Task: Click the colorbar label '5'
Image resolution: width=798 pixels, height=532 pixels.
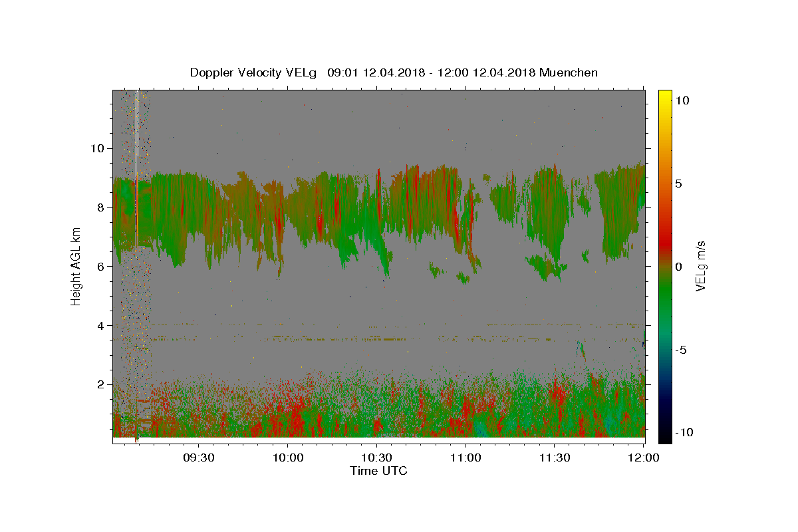Action: point(680,183)
